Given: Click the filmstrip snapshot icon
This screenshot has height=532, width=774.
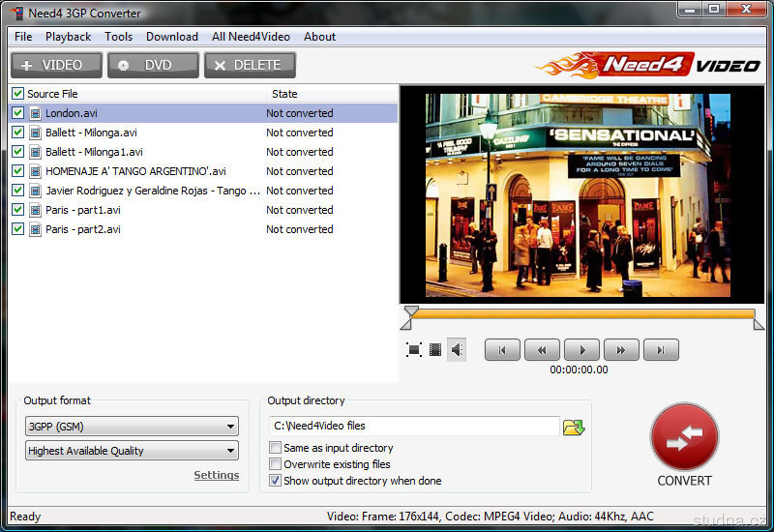Looking at the screenshot, I should point(435,350).
